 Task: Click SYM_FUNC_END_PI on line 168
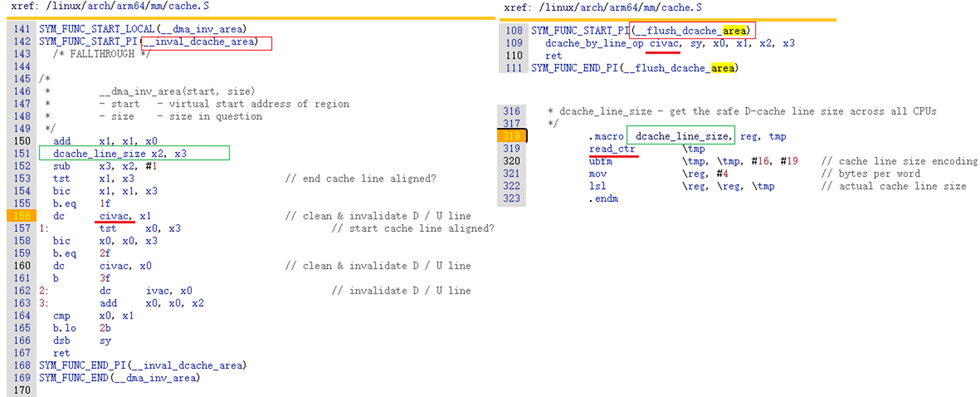(x=82, y=365)
